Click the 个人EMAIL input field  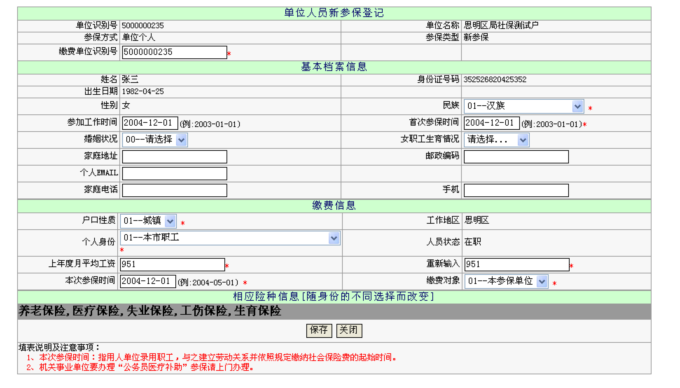pos(174,173)
